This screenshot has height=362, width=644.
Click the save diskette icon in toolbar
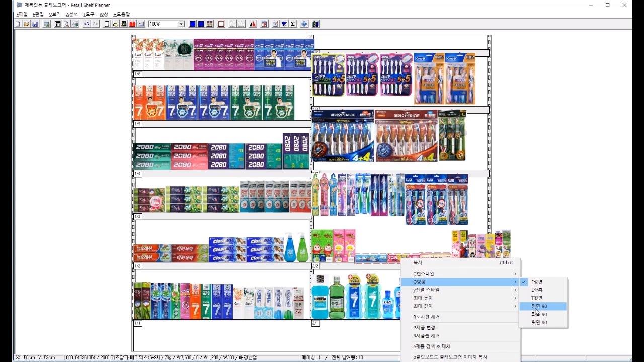(x=35, y=24)
